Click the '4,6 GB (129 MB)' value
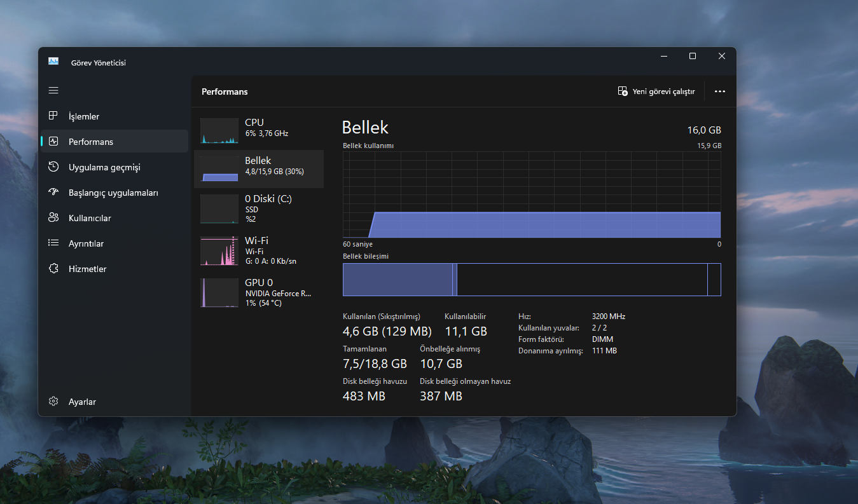This screenshot has width=858, height=504. click(387, 331)
